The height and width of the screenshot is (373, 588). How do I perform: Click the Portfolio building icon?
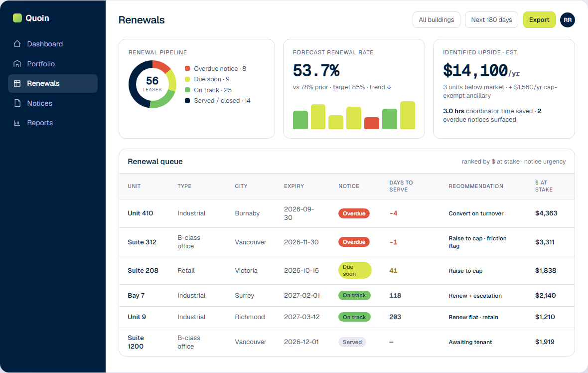point(17,64)
